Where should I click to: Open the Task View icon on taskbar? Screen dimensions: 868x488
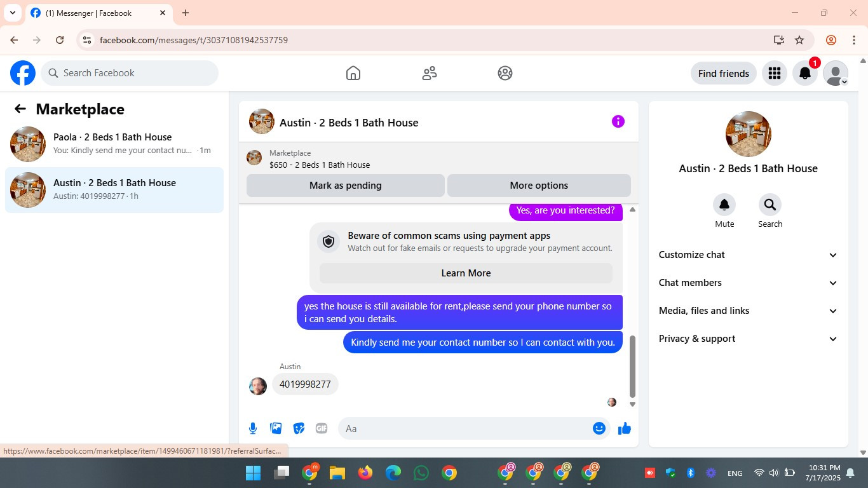point(281,473)
